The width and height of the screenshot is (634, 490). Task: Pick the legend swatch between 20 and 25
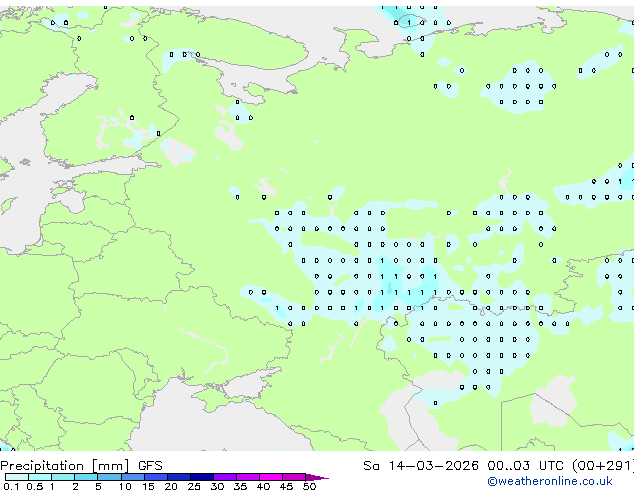(x=178, y=477)
